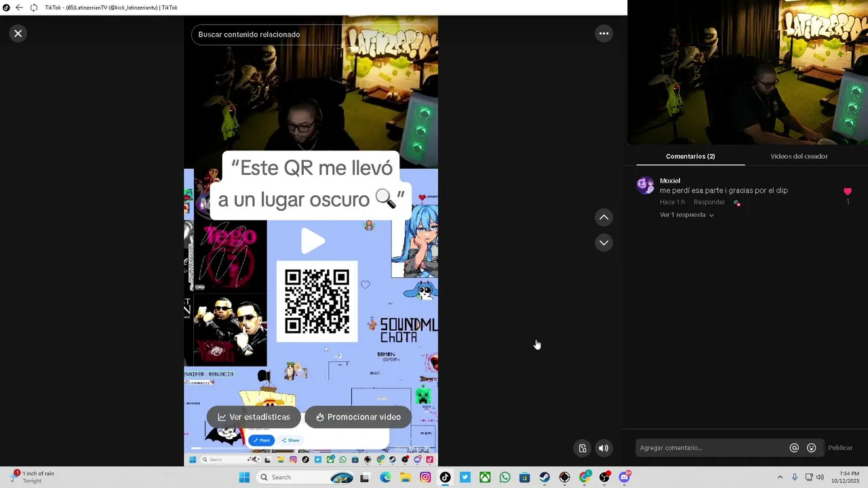Click the microphone tray icon
868x488 pixels.
click(795, 477)
